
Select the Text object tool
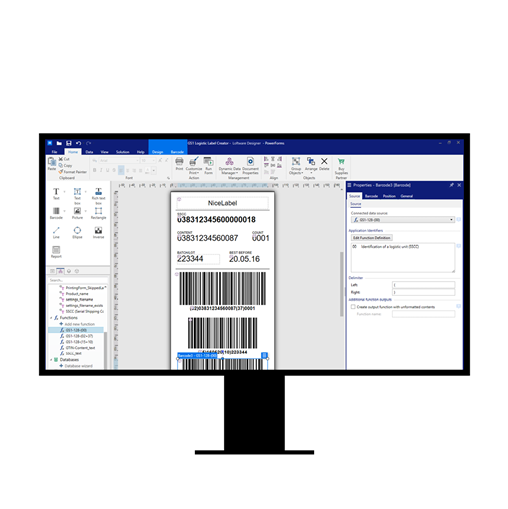click(56, 193)
